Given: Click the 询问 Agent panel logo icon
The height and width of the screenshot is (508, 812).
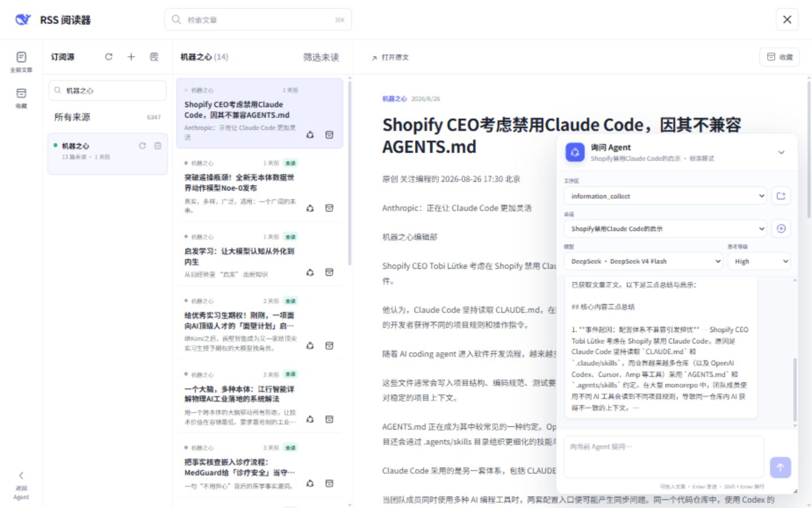Looking at the screenshot, I should 575,152.
